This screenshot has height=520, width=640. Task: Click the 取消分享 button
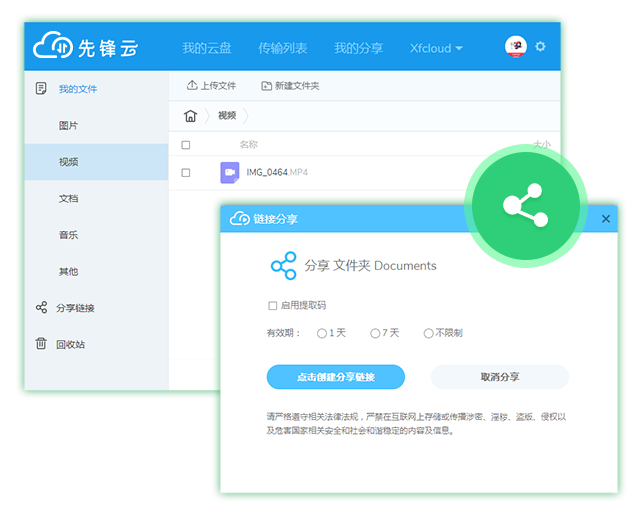(499, 377)
